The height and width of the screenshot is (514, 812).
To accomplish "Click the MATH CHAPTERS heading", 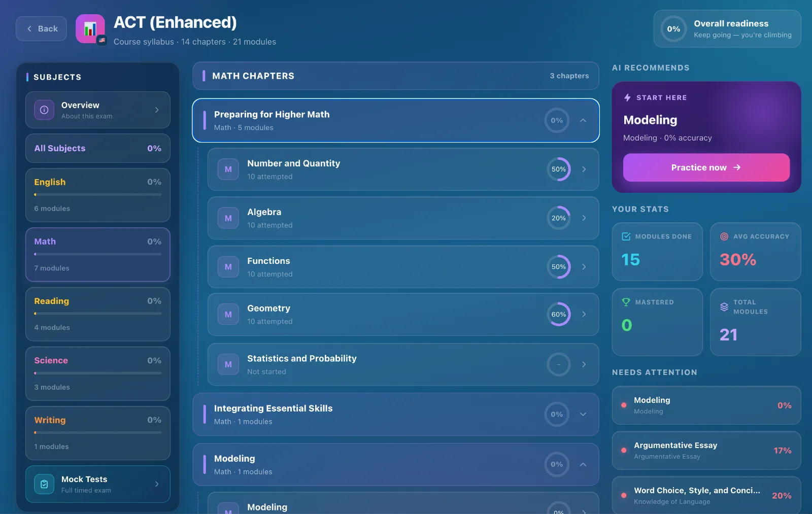I will coord(253,76).
